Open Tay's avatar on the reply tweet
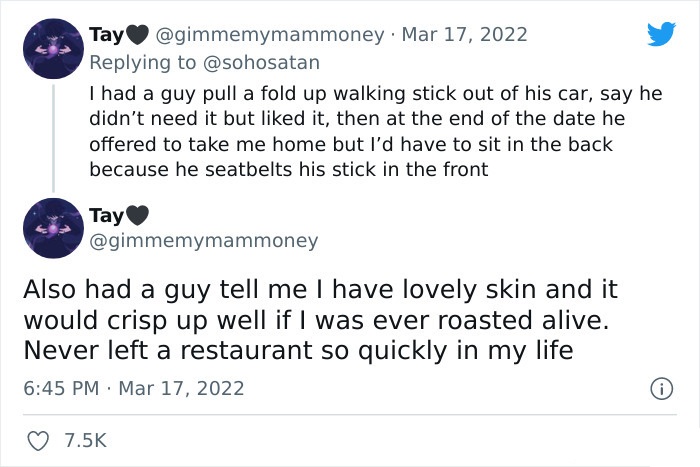The width and height of the screenshot is (700, 467). click(x=53, y=49)
